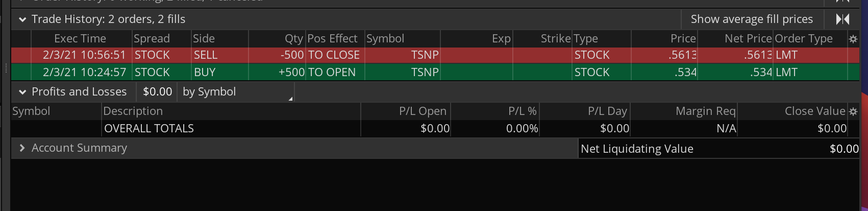Collapse the Profits and Losses section chevron
The height and width of the screenshot is (211, 868).
22,92
